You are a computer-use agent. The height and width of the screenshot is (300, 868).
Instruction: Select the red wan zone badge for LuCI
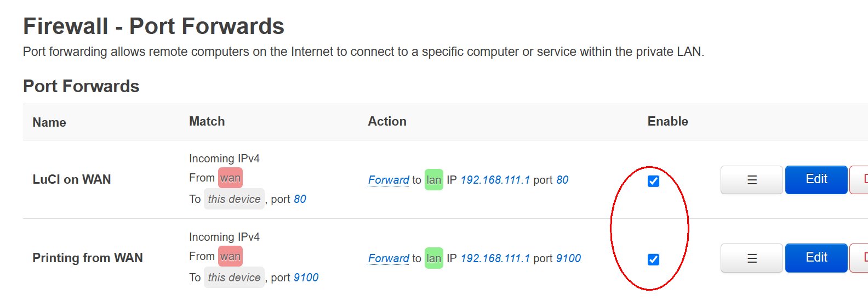pos(230,178)
